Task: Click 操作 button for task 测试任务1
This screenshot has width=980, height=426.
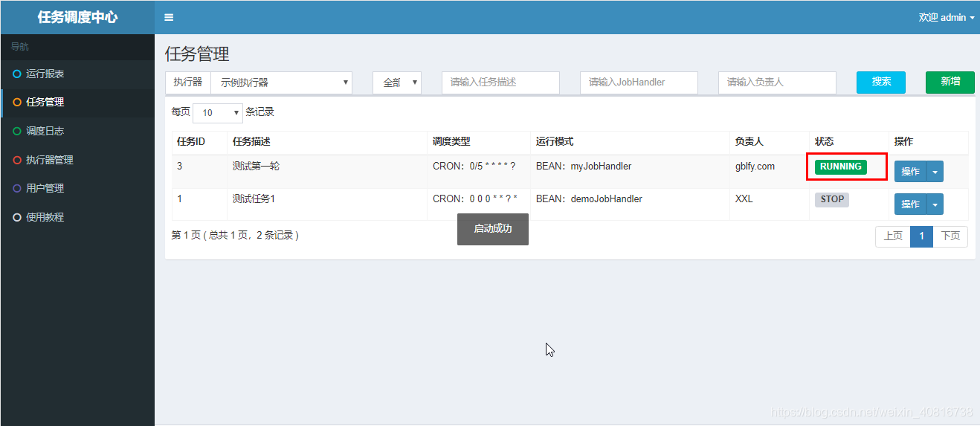Action: tap(910, 204)
